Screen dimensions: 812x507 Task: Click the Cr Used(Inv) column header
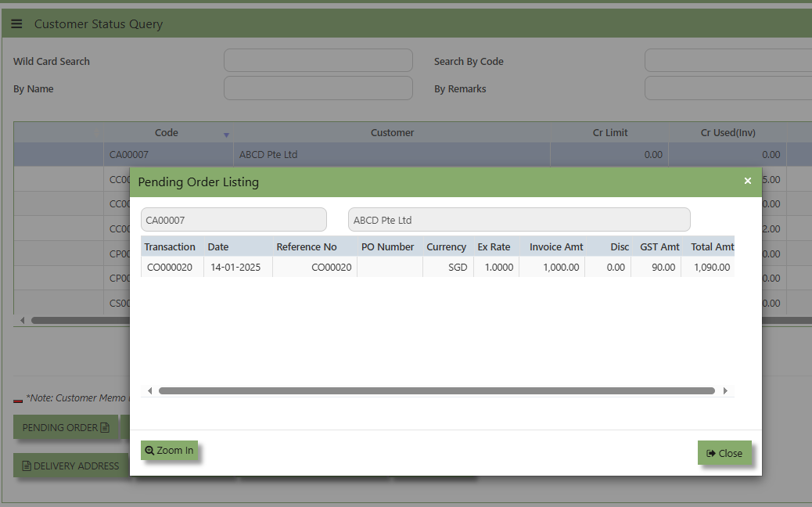pos(728,132)
